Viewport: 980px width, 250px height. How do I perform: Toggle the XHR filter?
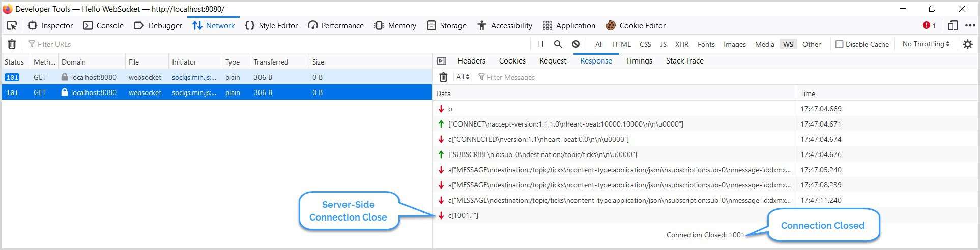click(681, 44)
